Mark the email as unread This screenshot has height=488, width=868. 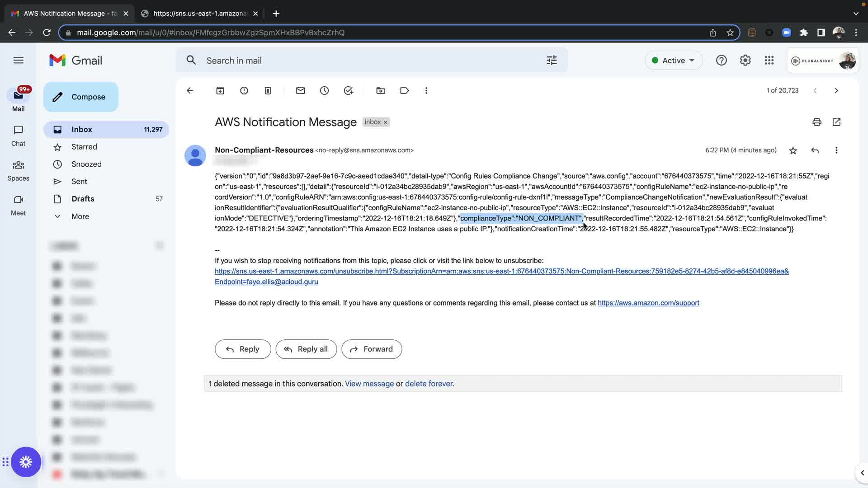coord(301,91)
